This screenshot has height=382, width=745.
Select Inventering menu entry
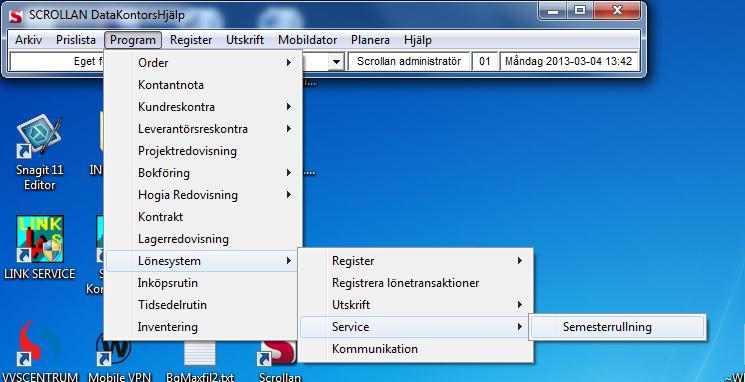(x=203, y=327)
